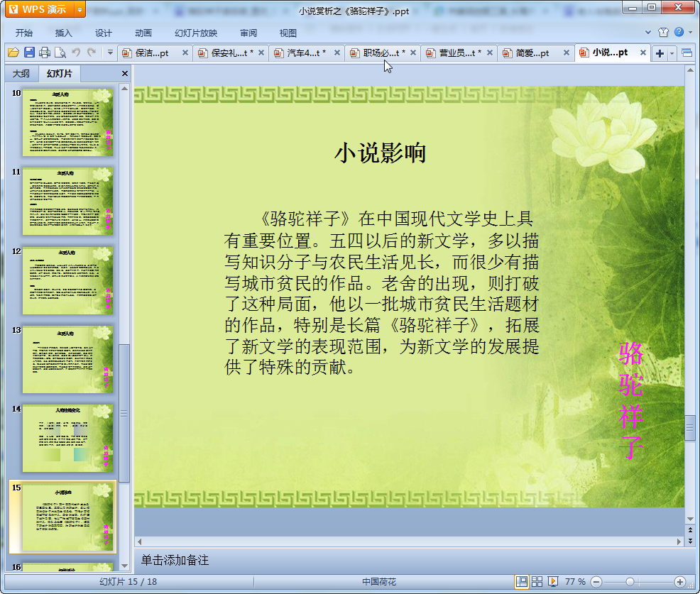Screen dimensions: 700x594
Task: Open the dropdown beside the new tab plus
Action: click(672, 53)
